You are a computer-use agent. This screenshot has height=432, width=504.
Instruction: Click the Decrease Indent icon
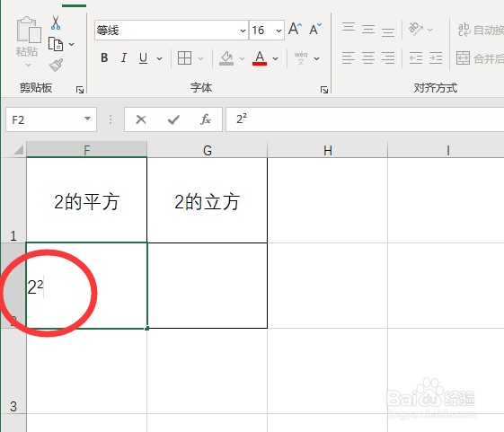point(416,58)
